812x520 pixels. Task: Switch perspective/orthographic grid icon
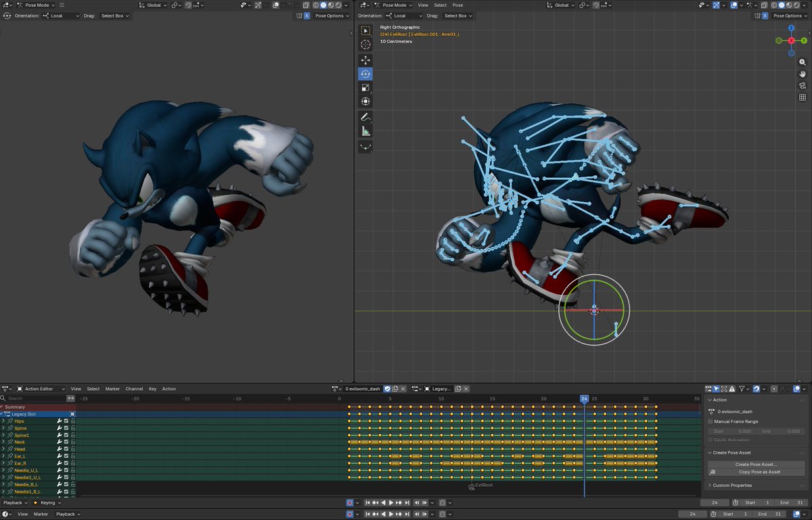803,97
